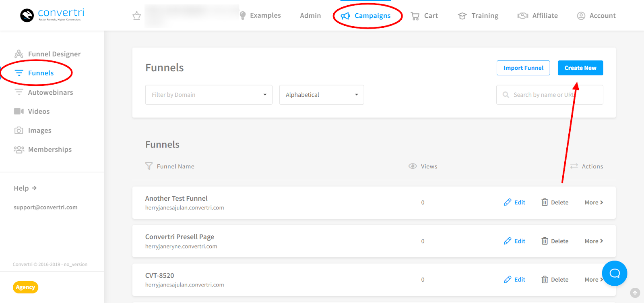This screenshot has width=644, height=303.
Task: Click the scroll-to-top arrow icon
Action: (x=635, y=293)
